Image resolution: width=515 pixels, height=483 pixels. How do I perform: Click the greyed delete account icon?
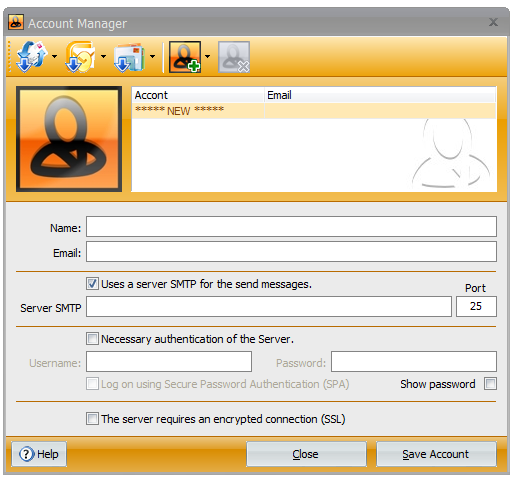pyautogui.click(x=234, y=57)
